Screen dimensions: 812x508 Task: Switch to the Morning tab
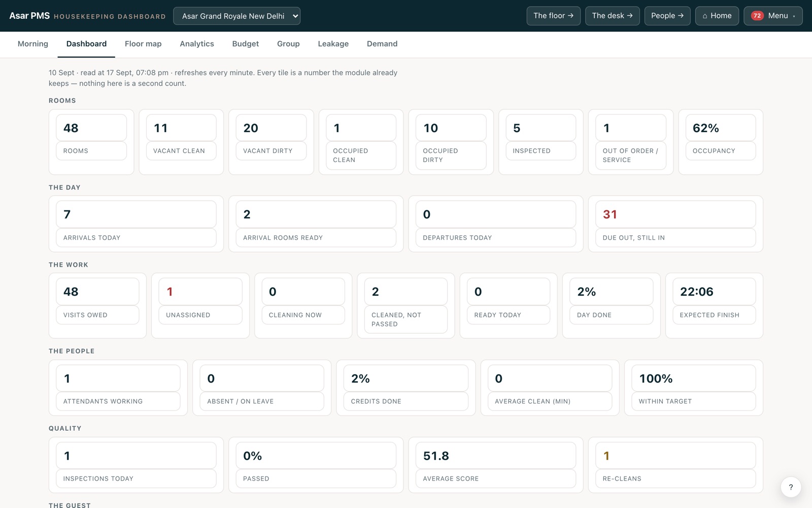[33, 44]
